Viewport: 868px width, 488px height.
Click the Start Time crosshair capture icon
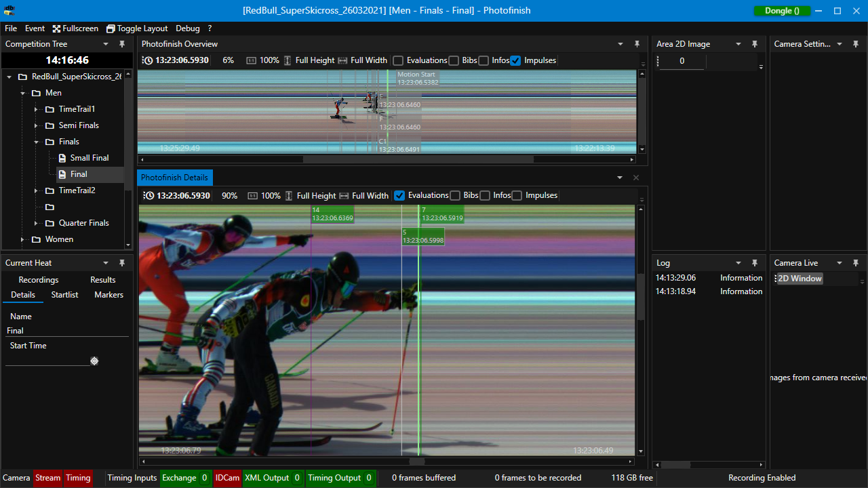pyautogui.click(x=94, y=361)
